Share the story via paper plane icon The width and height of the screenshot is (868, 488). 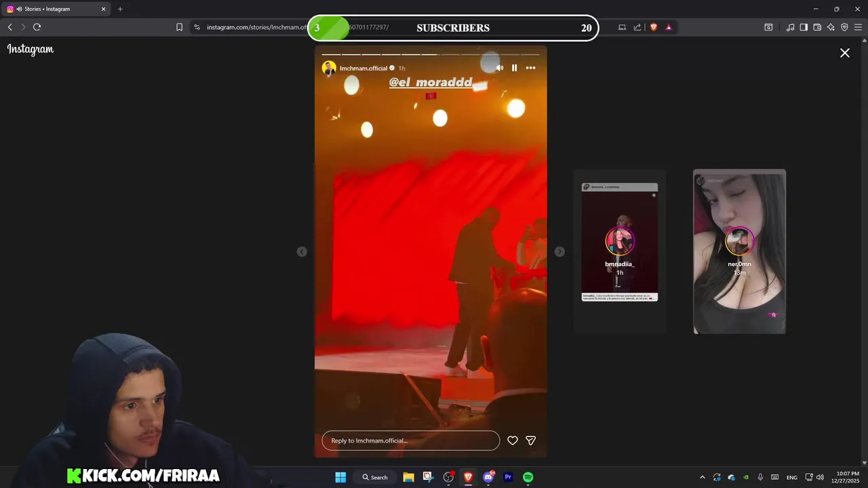[x=531, y=441]
